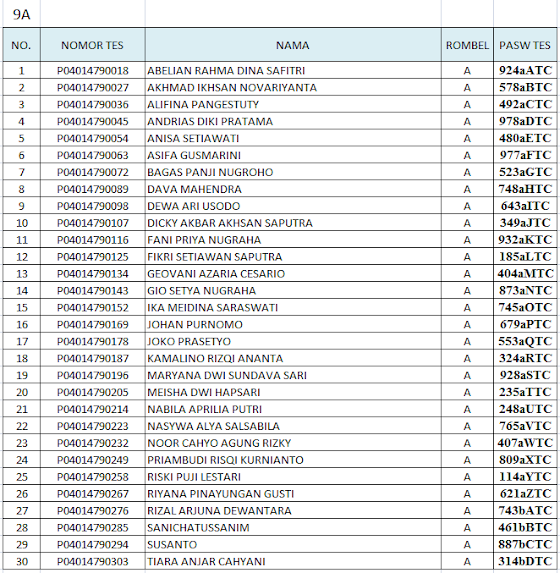560x573 pixels.
Task: Select name BAGAS PANJI NUGROHO
Action: pyautogui.click(x=210, y=172)
